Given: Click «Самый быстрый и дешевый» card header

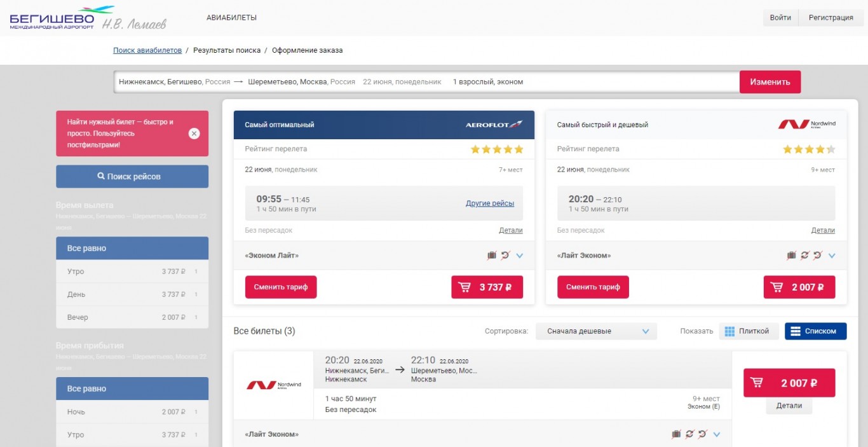Looking at the screenshot, I should 696,125.
